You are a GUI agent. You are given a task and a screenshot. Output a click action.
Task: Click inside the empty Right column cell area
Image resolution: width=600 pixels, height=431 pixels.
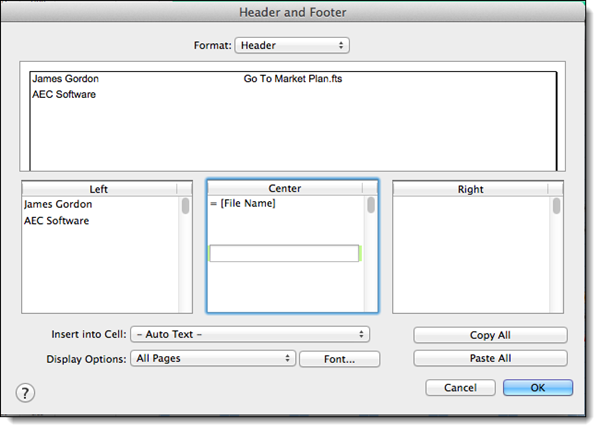470,255
